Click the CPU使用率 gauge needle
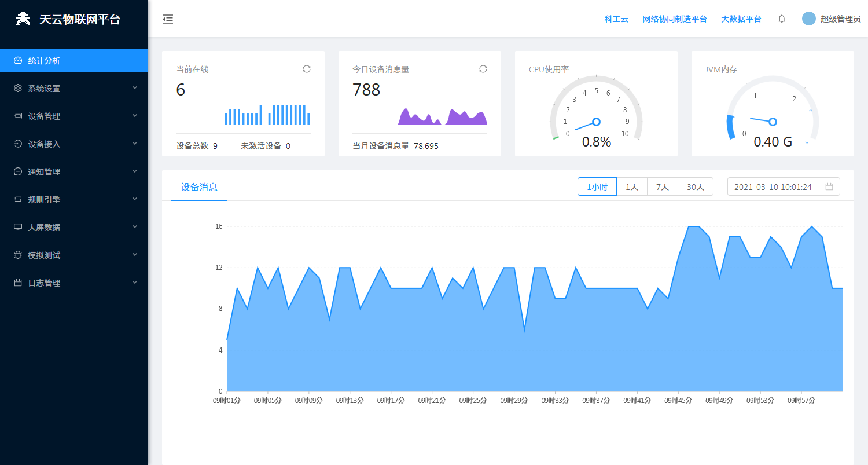 tap(587, 125)
